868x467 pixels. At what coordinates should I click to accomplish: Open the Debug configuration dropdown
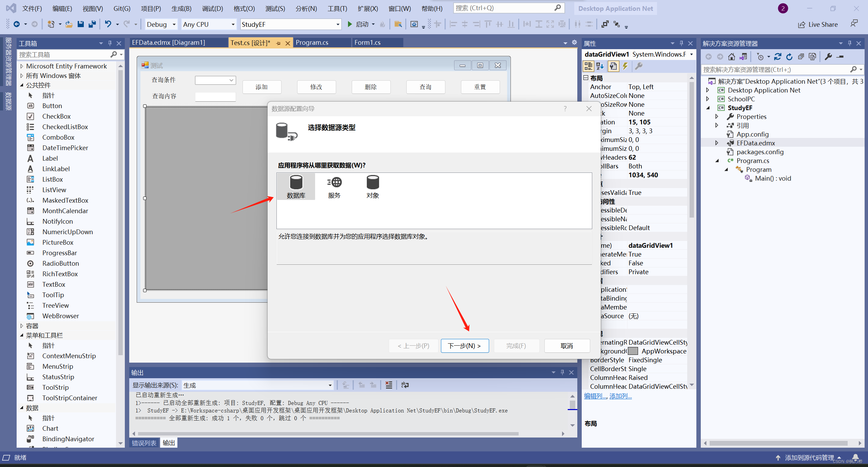[x=174, y=24]
